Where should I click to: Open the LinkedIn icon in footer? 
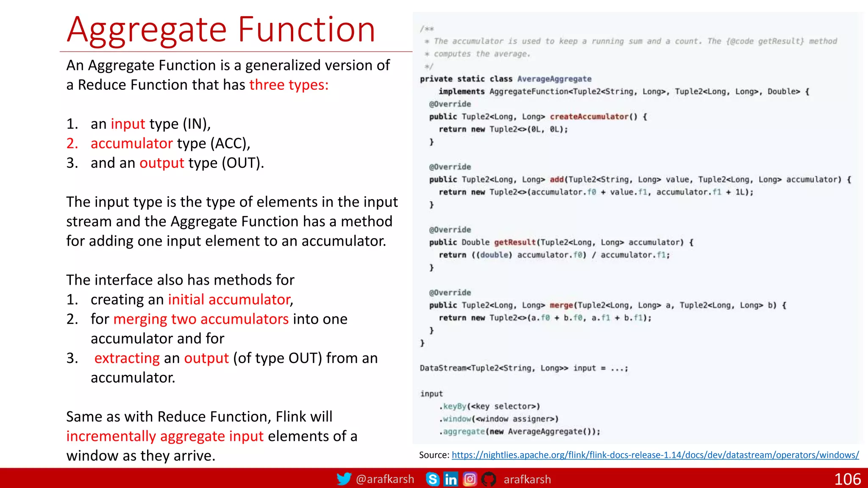click(451, 479)
